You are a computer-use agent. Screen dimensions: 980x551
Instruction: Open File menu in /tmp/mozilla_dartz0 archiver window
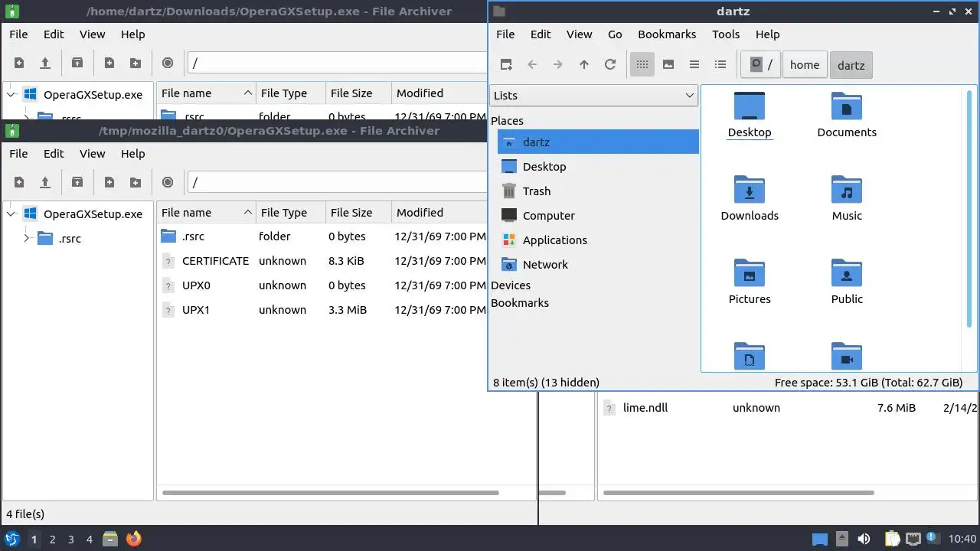pyautogui.click(x=18, y=153)
